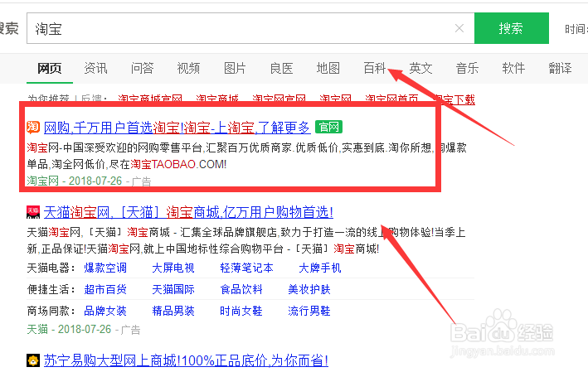
Task: Click the orange Taobao favicon icon
Action: pyautogui.click(x=33, y=127)
